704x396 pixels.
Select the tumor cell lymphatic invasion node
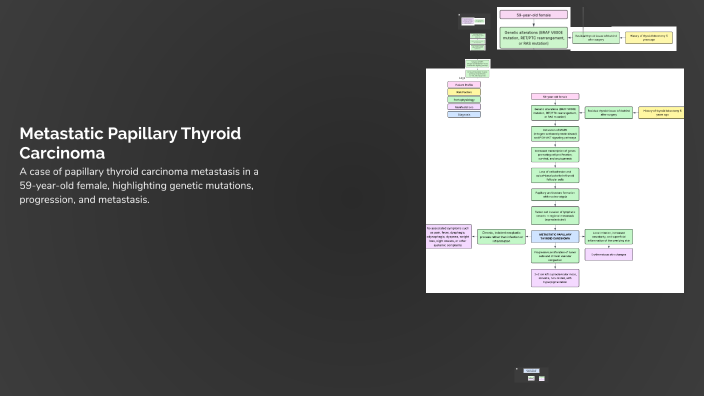555,216
